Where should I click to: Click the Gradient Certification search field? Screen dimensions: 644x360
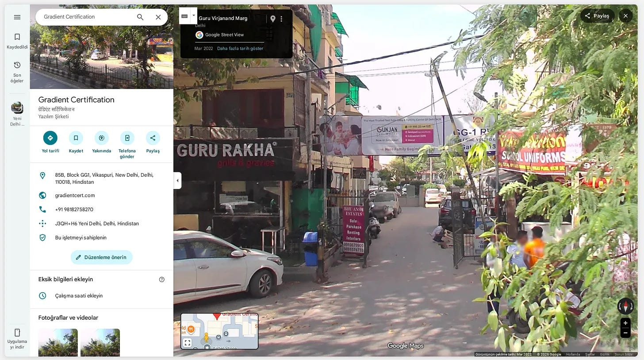[x=86, y=17]
